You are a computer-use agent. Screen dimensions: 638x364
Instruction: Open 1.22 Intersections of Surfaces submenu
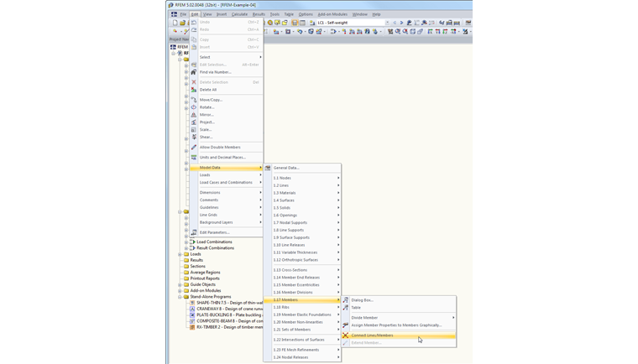pyautogui.click(x=302, y=340)
